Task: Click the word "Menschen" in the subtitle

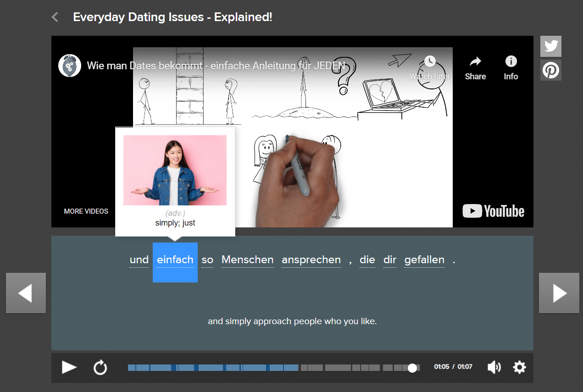Action: (x=247, y=260)
